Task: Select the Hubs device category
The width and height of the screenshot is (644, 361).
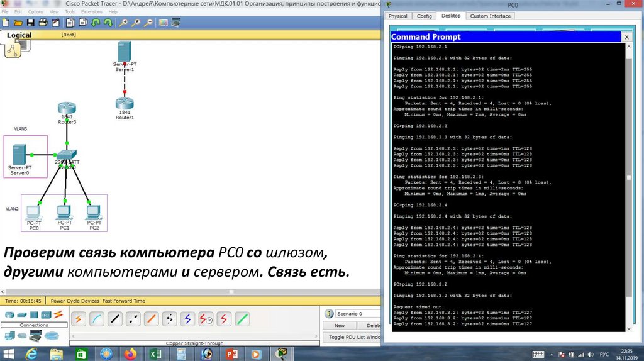Action: [34, 315]
